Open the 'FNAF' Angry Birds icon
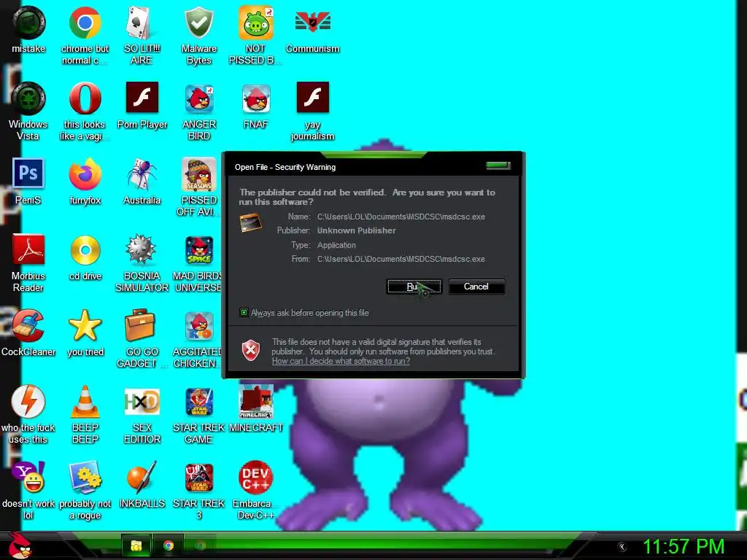 click(256, 98)
